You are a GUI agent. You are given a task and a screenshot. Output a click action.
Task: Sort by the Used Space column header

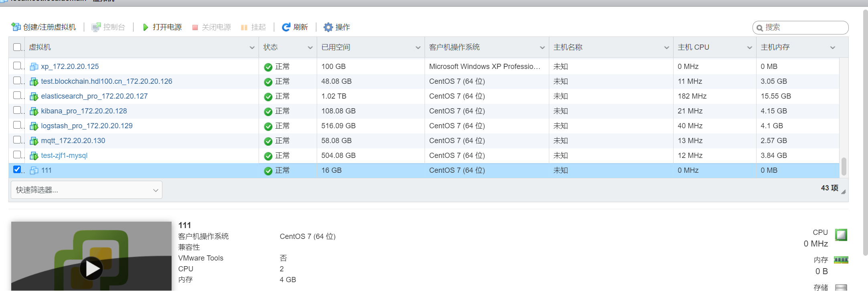(336, 47)
